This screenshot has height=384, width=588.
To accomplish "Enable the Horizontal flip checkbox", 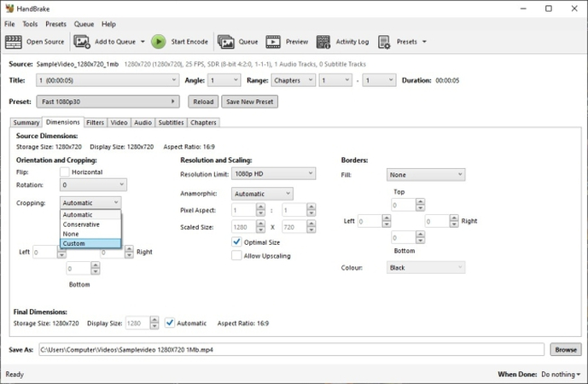I will [x=65, y=172].
